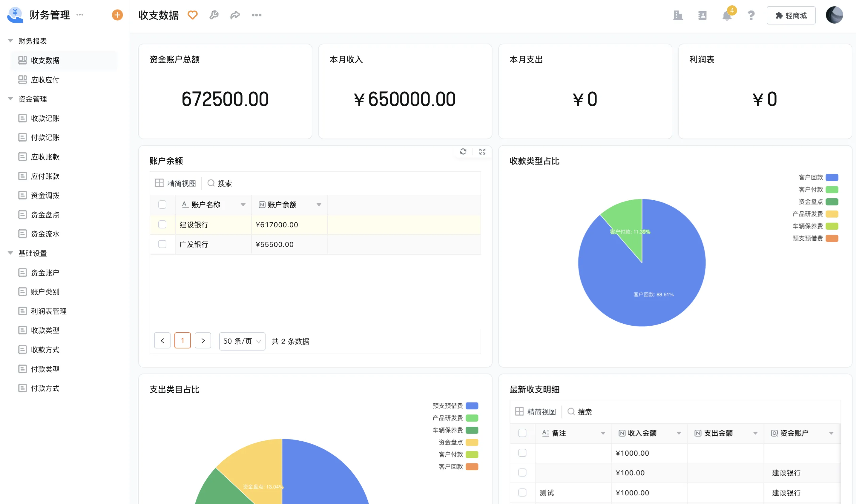Screen dimensions: 856x504
Task: Click the orange plus add button
Action: coord(117,15)
